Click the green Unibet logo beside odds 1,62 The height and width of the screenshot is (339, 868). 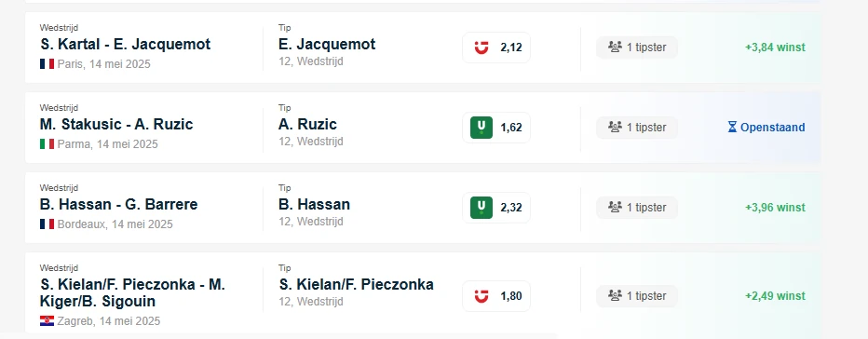(481, 128)
